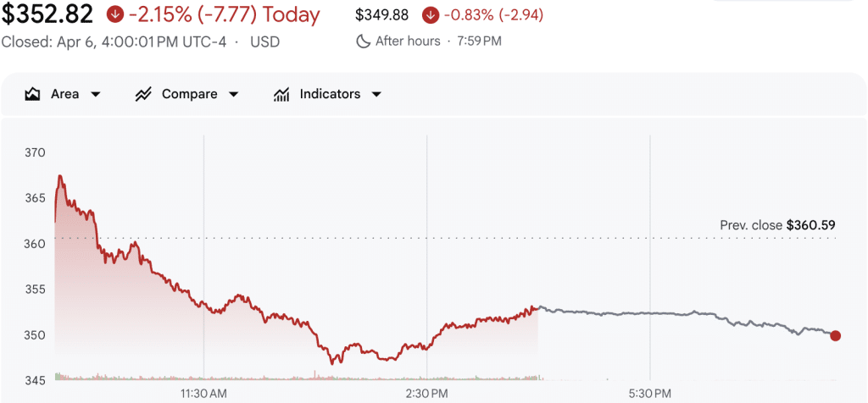Click the 370 price axis label

pos(36,152)
